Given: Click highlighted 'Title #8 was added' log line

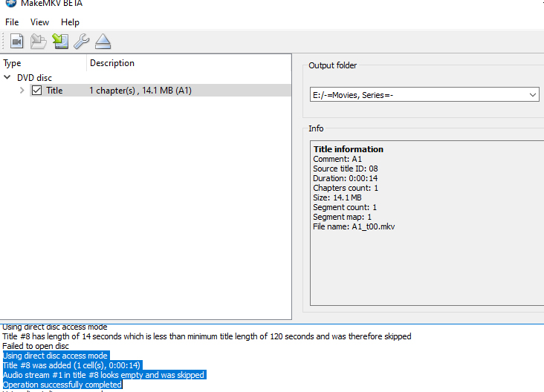Looking at the screenshot, I should point(71,365).
